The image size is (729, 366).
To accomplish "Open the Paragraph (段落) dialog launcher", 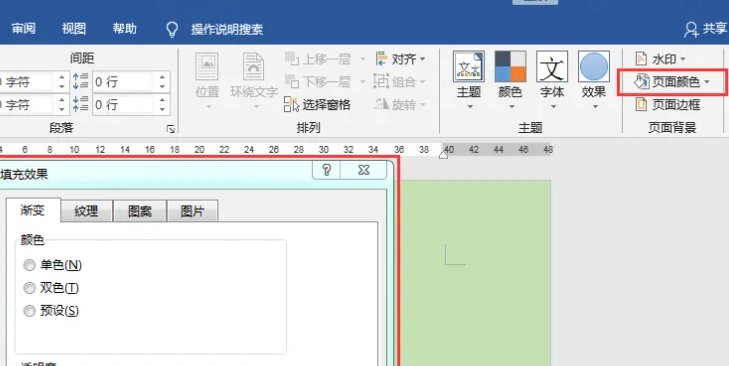I will click(171, 129).
